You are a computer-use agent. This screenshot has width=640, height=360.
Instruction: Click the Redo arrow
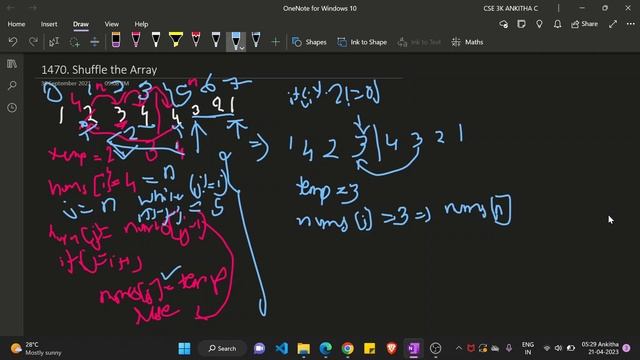click(33, 42)
